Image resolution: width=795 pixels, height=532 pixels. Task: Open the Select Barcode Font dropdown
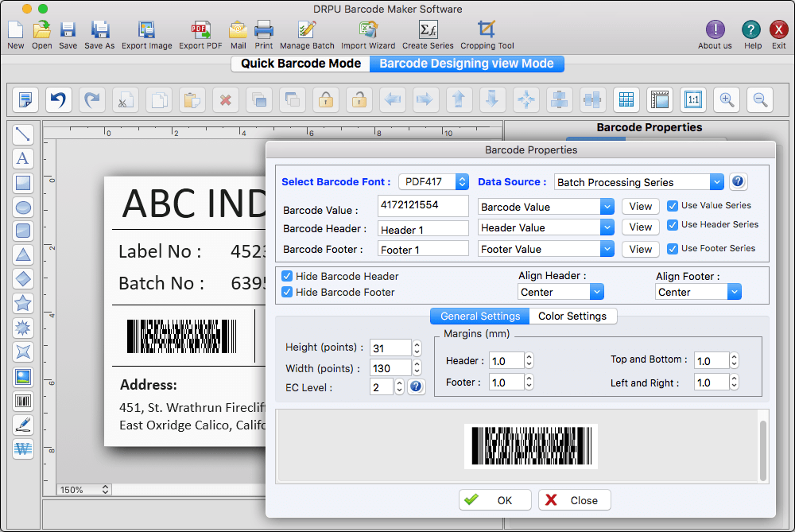point(433,181)
